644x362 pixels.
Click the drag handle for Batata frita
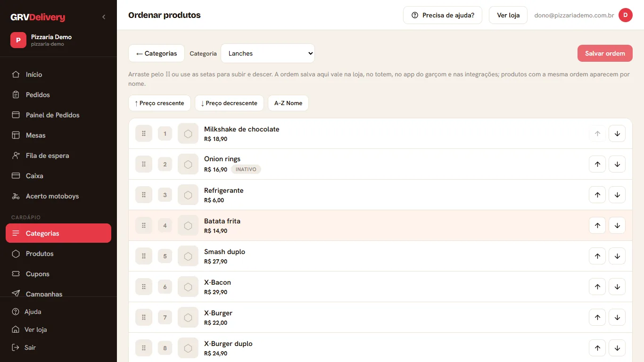(144, 225)
